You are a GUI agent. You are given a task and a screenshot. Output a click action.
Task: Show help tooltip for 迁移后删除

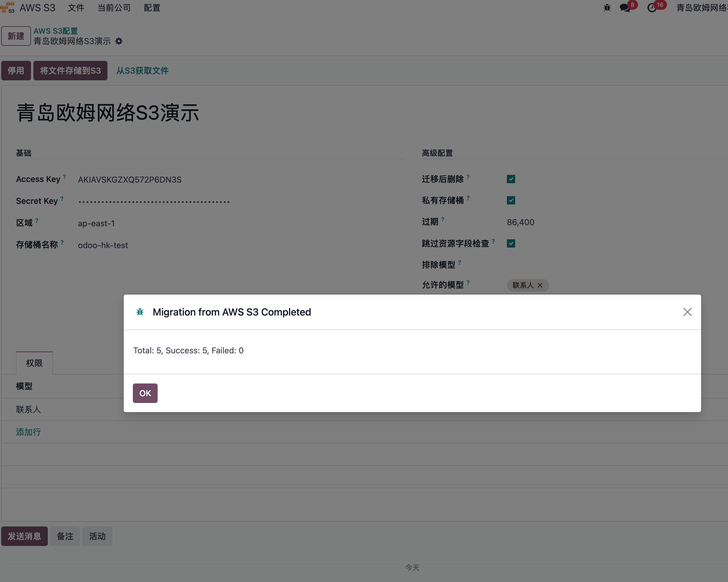click(468, 176)
